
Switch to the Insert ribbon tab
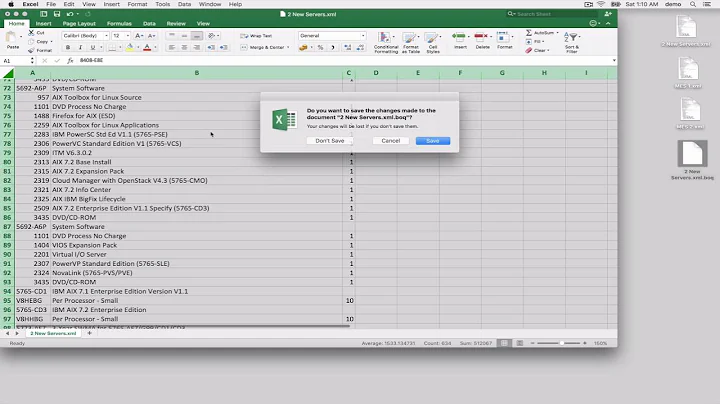[44, 23]
